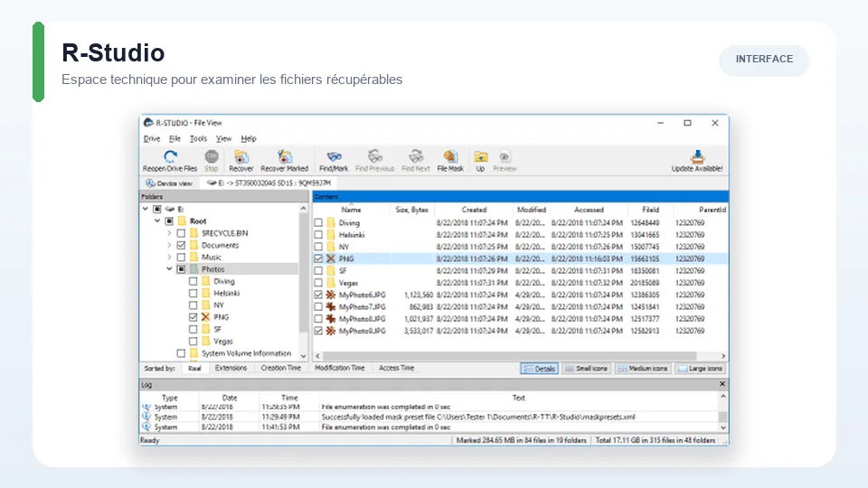Click the R-Studio app icon in the title bar
The width and height of the screenshot is (868, 488).
[147, 123]
